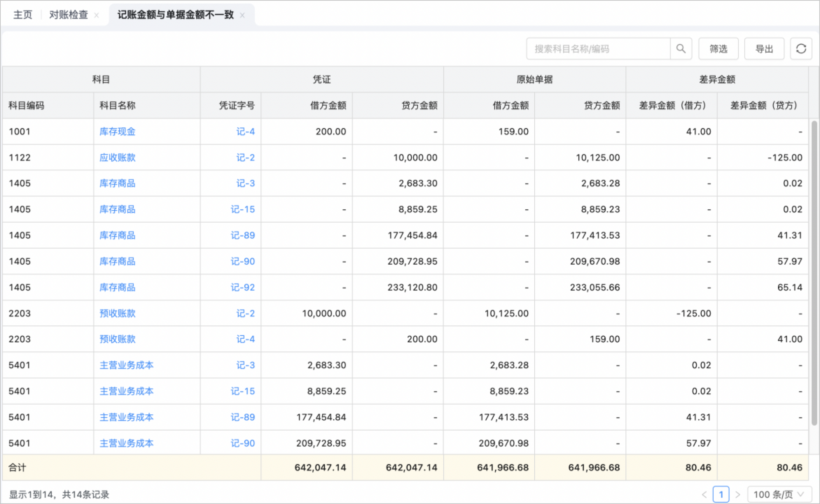820x504 pixels.
Task: Click the table vertical scrollbar
Action: tap(814, 273)
